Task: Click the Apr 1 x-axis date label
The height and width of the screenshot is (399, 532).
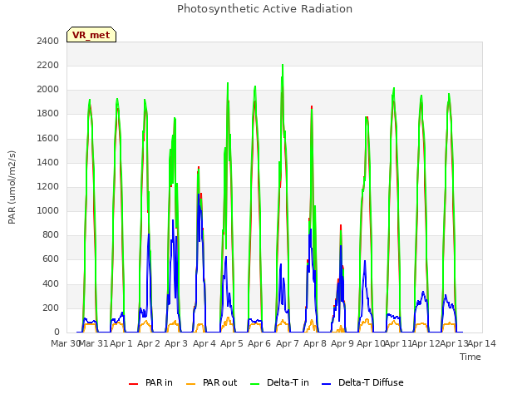Action: coord(121,343)
